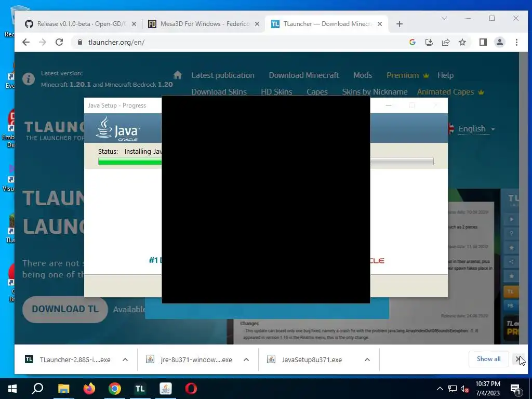Open the HD Skins link
The width and height of the screenshot is (532, 399).
276,91
